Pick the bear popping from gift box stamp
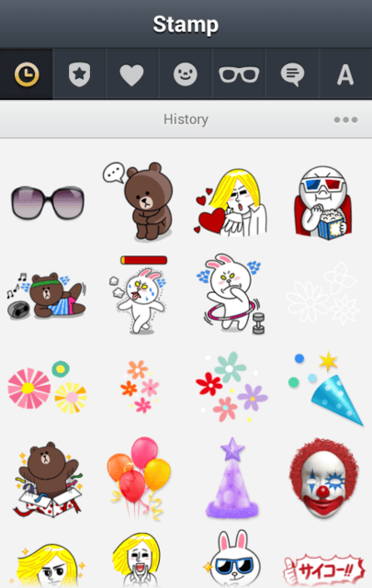The height and width of the screenshot is (588, 372). [x=48, y=480]
